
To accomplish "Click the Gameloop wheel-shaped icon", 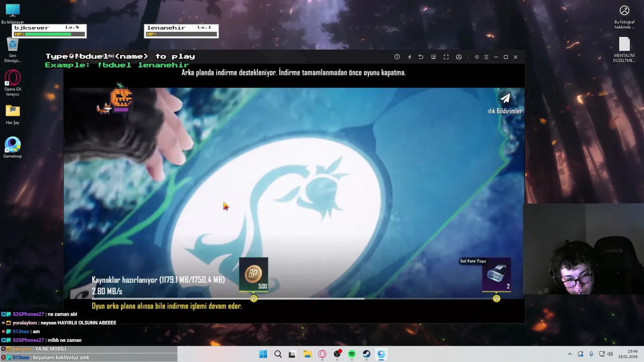I will [459, 57].
